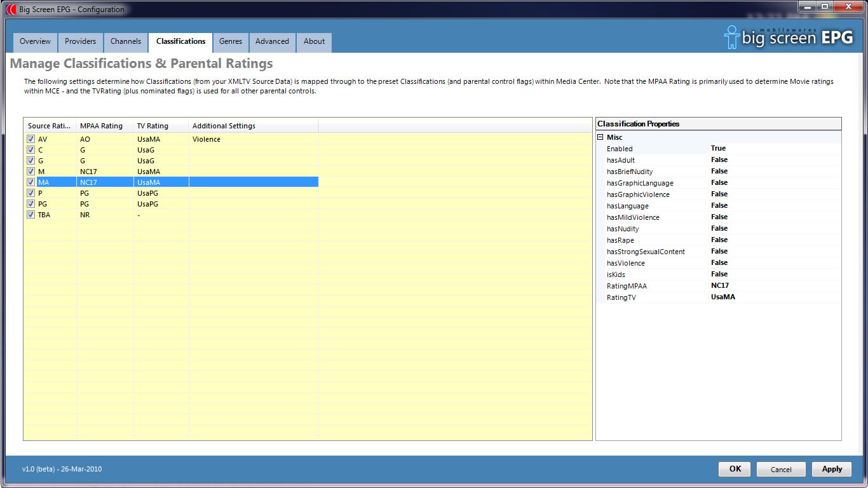
Task: Click the Cancel button
Action: pyautogui.click(x=781, y=469)
